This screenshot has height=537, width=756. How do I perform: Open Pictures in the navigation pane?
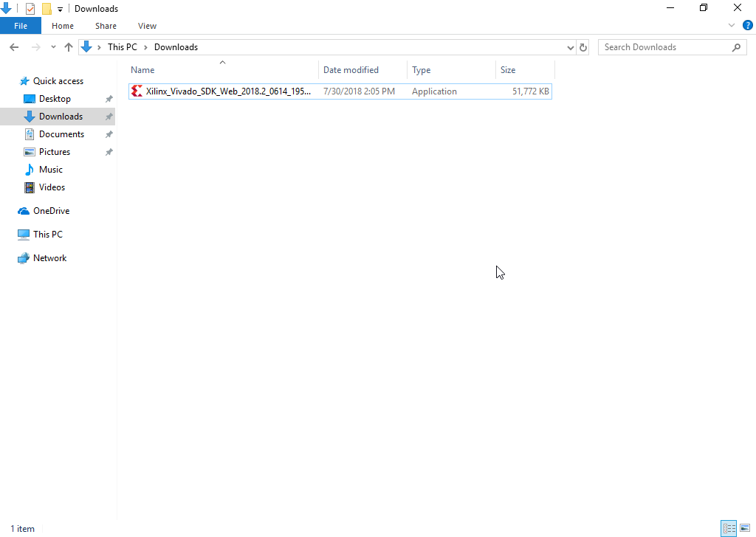55,152
